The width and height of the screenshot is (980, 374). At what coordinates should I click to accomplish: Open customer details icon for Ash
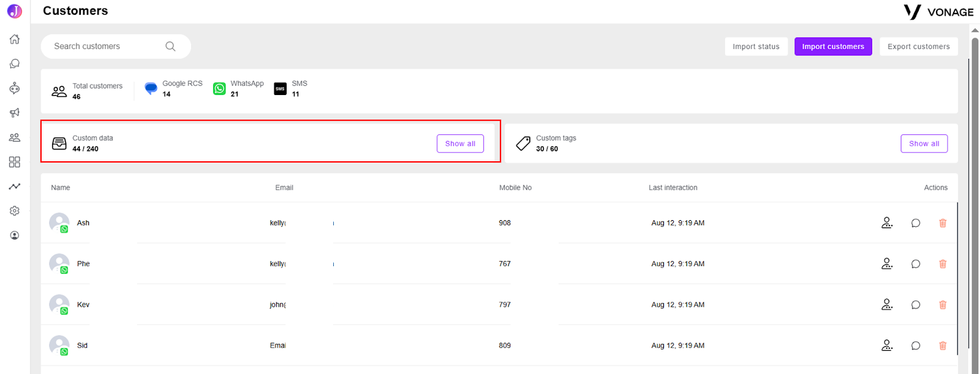click(x=887, y=223)
